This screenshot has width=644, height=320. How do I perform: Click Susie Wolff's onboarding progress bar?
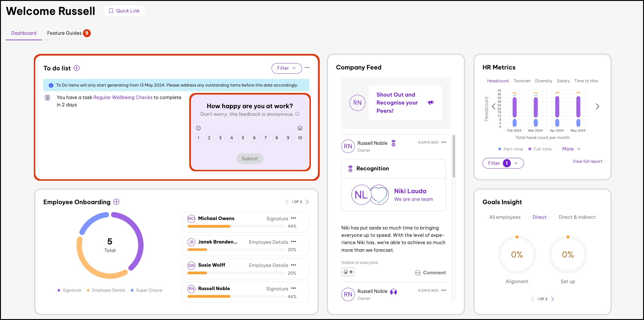click(236, 273)
